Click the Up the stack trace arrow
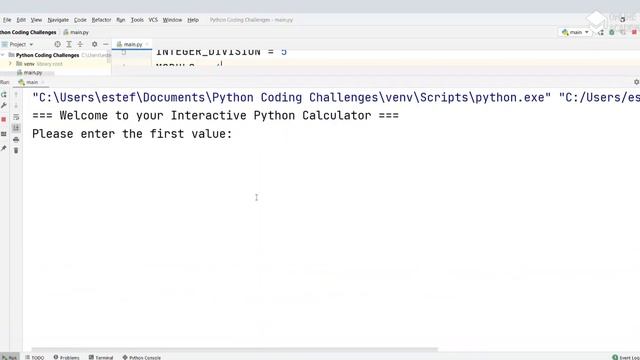The image size is (640, 360). [x=16, y=95]
